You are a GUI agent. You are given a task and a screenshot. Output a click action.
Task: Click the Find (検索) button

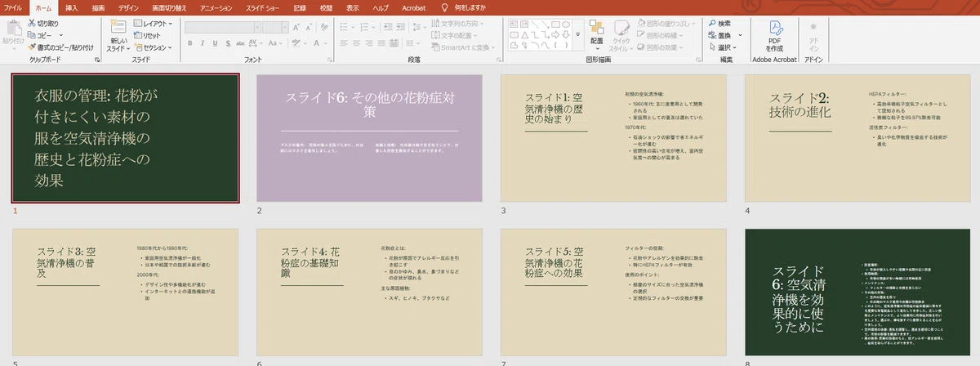coord(719,24)
